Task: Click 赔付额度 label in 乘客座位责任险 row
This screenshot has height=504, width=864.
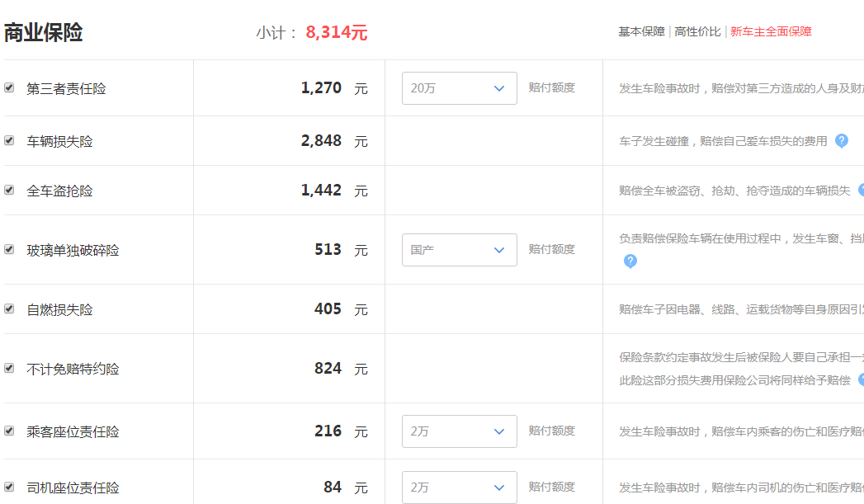Action: pos(551,431)
